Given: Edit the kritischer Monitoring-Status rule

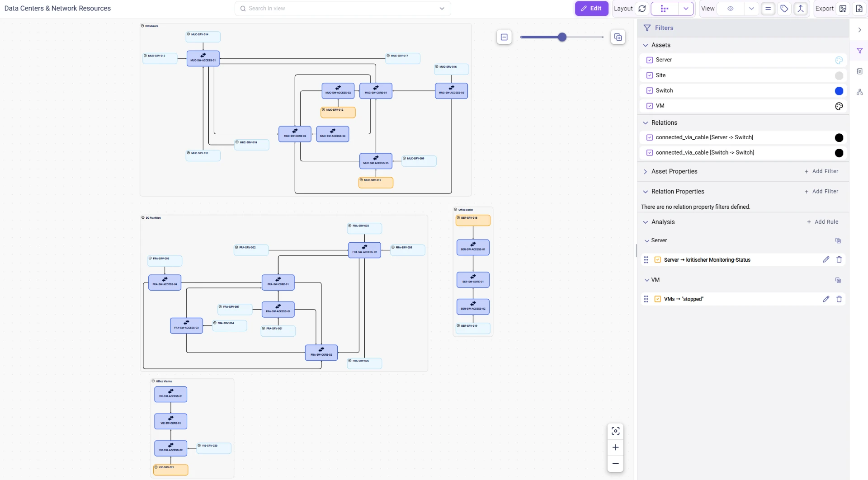Looking at the screenshot, I should tap(826, 259).
